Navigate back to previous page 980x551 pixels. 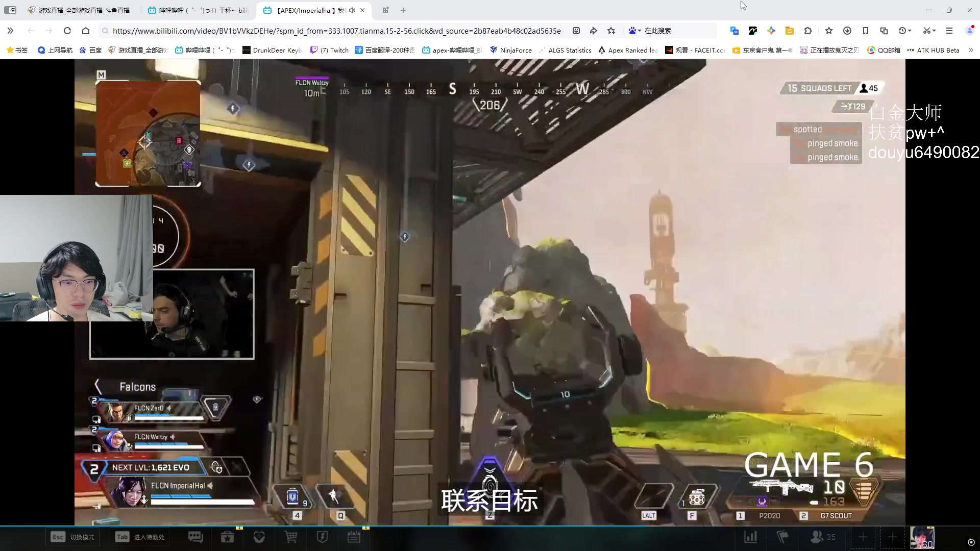[x=30, y=31]
